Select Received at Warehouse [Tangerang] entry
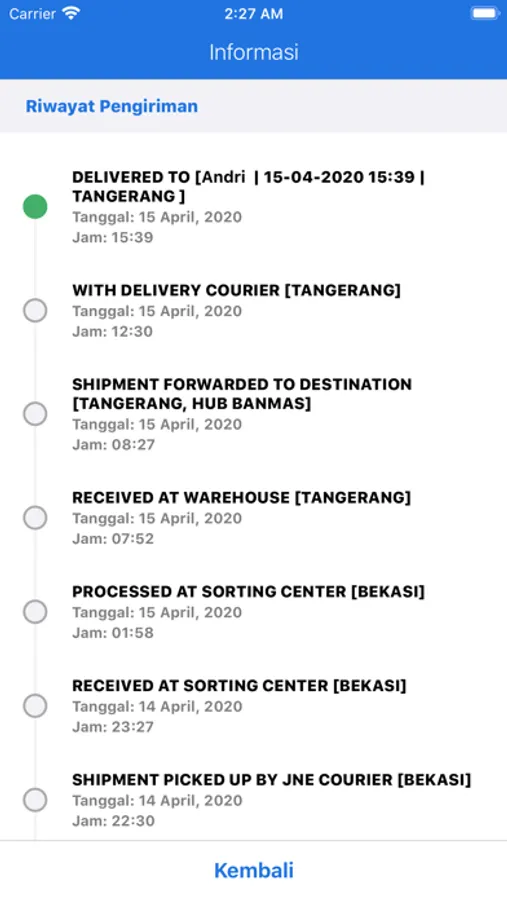 pyautogui.click(x=253, y=518)
